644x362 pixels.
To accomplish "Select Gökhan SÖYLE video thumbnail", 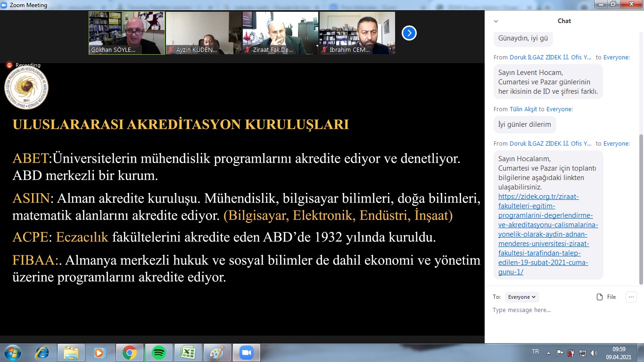I will (127, 33).
